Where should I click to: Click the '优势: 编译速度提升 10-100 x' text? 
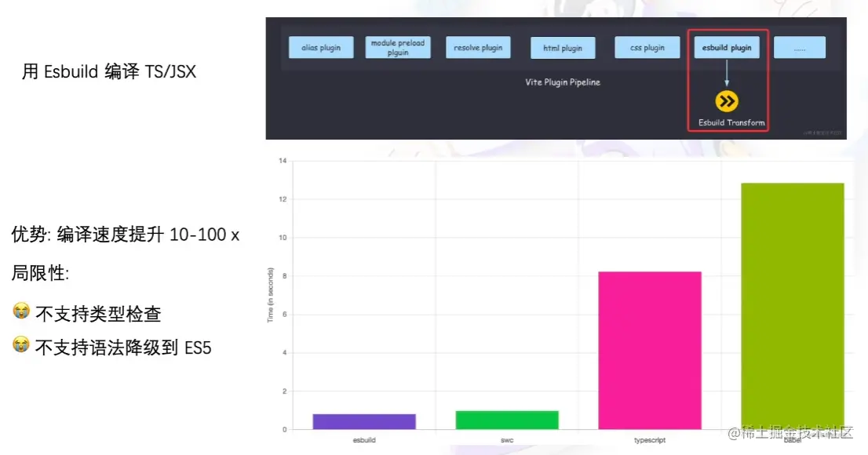[125, 235]
